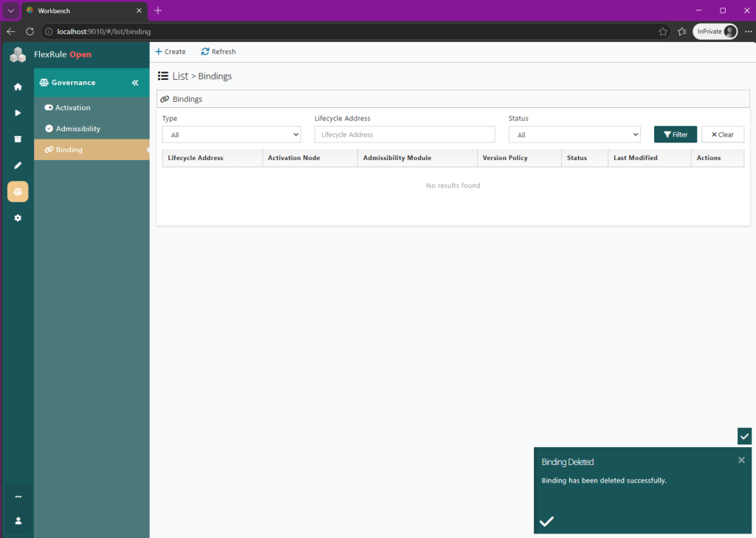Click the Governance panel header

[92, 83]
